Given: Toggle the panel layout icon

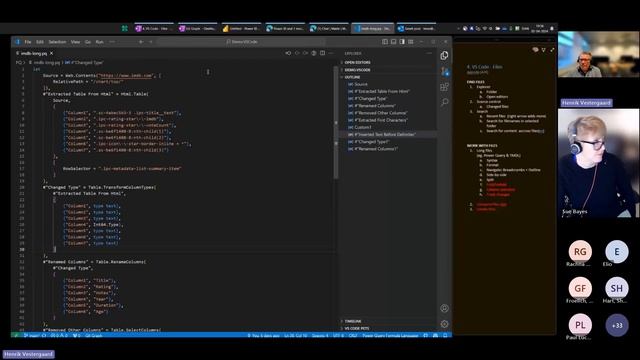Looking at the screenshot, I should pyautogui.click(x=393, y=42).
